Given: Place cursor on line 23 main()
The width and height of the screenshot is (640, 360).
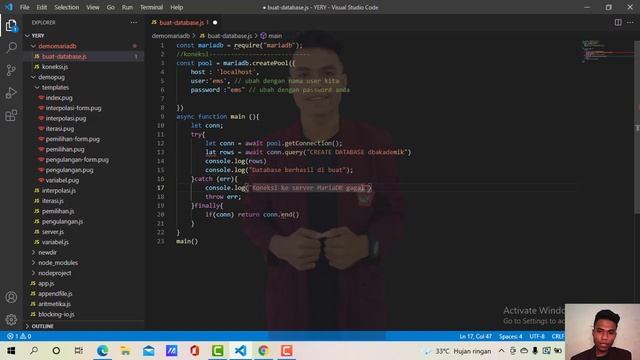Looking at the screenshot, I should click(x=187, y=241).
